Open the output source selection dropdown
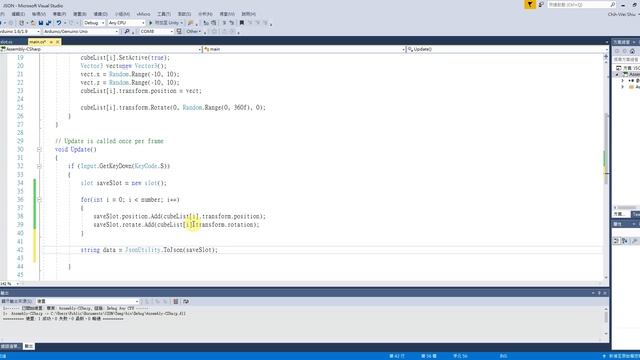640x360 pixels. (88, 301)
